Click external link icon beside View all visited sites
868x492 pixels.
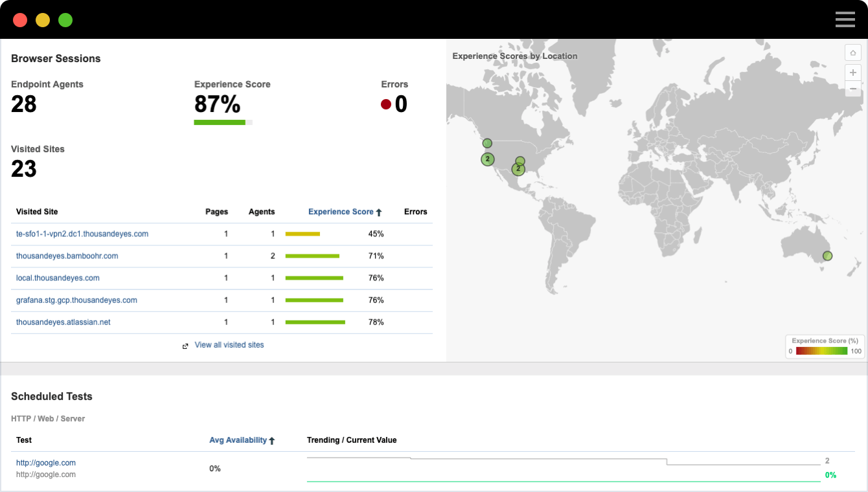(185, 346)
